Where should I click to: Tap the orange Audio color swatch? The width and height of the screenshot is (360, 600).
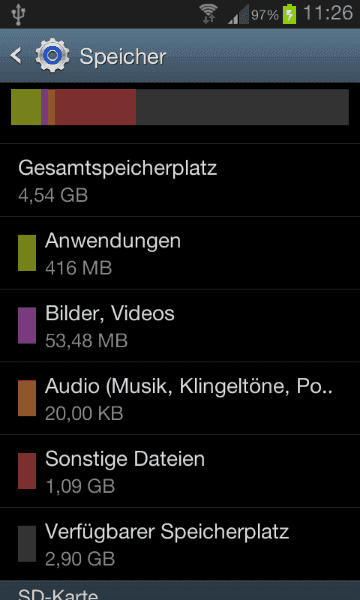(x=27, y=398)
